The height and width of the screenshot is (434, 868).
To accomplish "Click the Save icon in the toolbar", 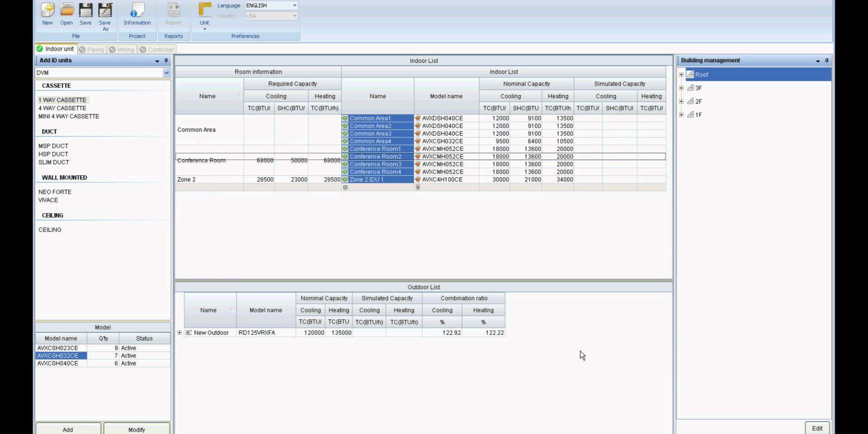I will point(85,11).
